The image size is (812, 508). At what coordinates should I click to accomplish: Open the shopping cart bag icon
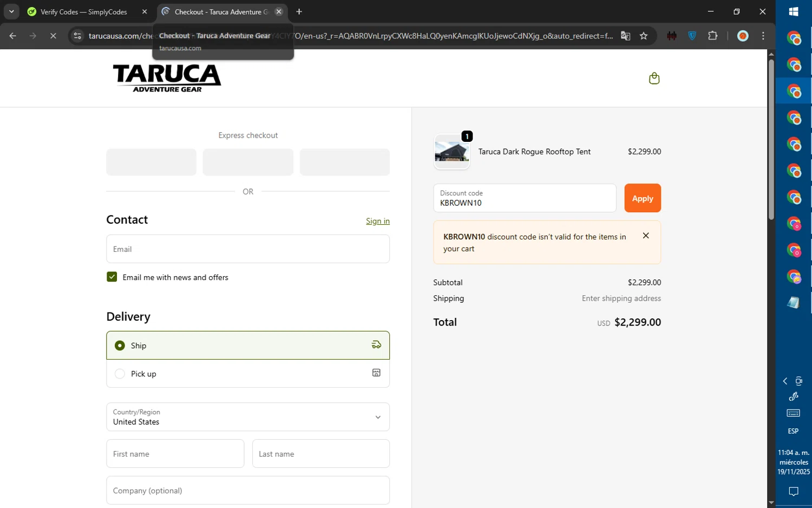click(x=654, y=79)
